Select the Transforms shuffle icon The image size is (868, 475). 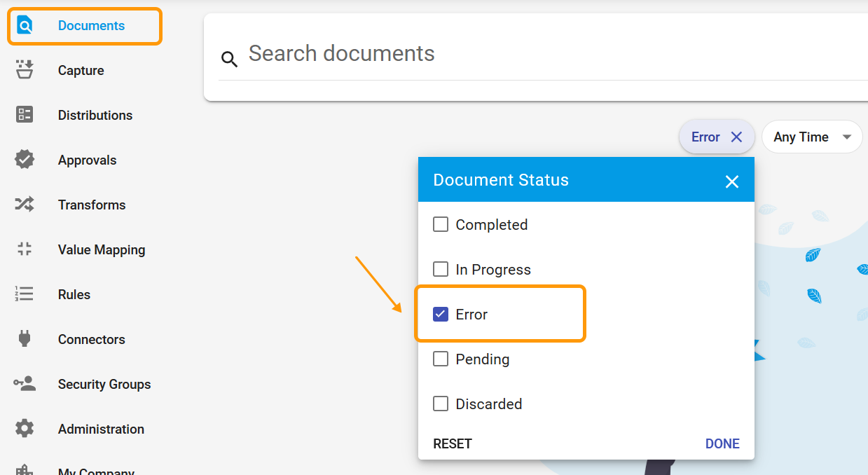(25, 205)
